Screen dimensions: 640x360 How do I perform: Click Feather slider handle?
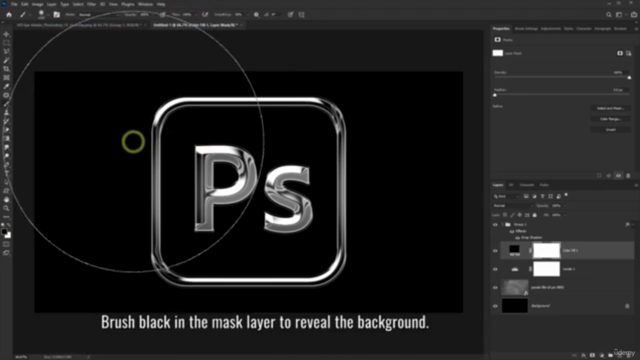495,95
